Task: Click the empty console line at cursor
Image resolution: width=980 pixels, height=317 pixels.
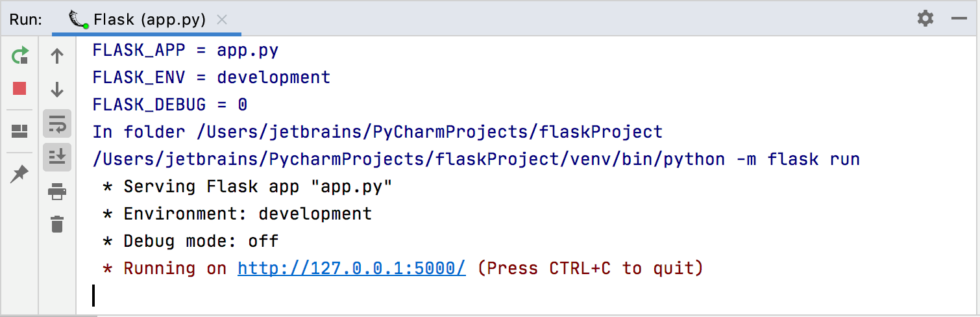Action: [x=260, y=296]
